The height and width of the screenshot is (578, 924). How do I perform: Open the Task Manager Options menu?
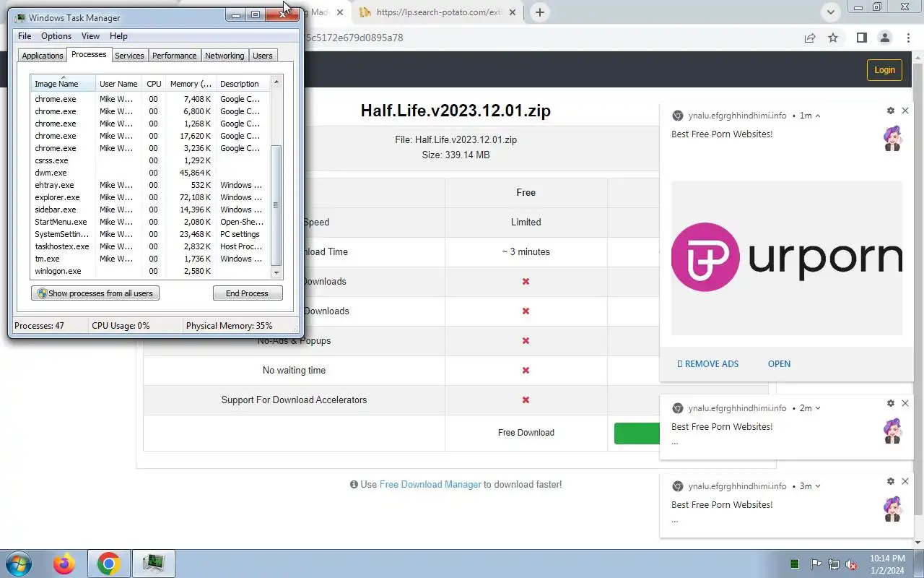(x=56, y=36)
